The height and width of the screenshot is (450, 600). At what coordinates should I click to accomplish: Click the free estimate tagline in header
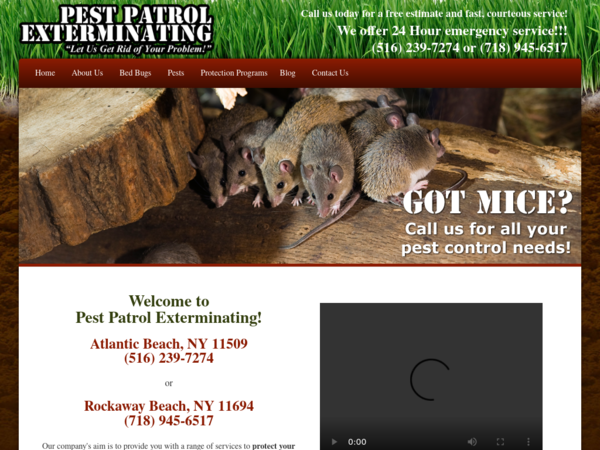pos(434,14)
